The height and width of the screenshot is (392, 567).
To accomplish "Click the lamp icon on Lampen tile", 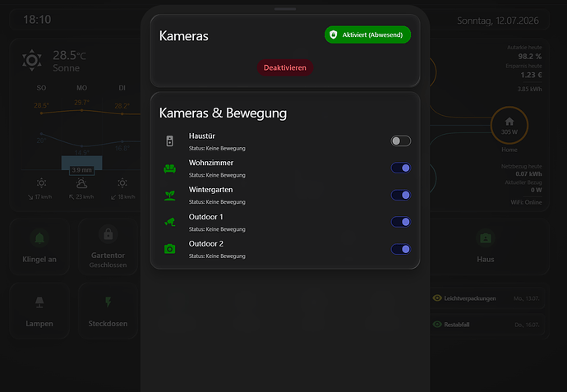I will click(39, 302).
